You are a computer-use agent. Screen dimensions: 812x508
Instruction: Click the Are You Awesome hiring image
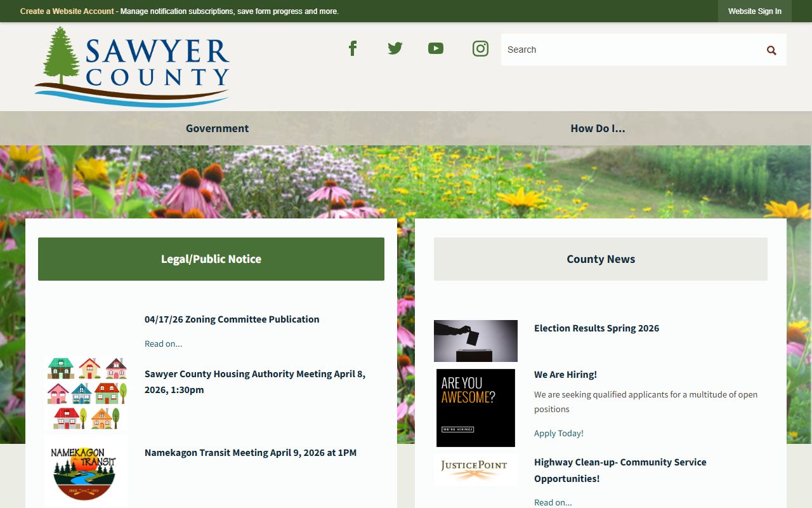pyautogui.click(x=476, y=408)
